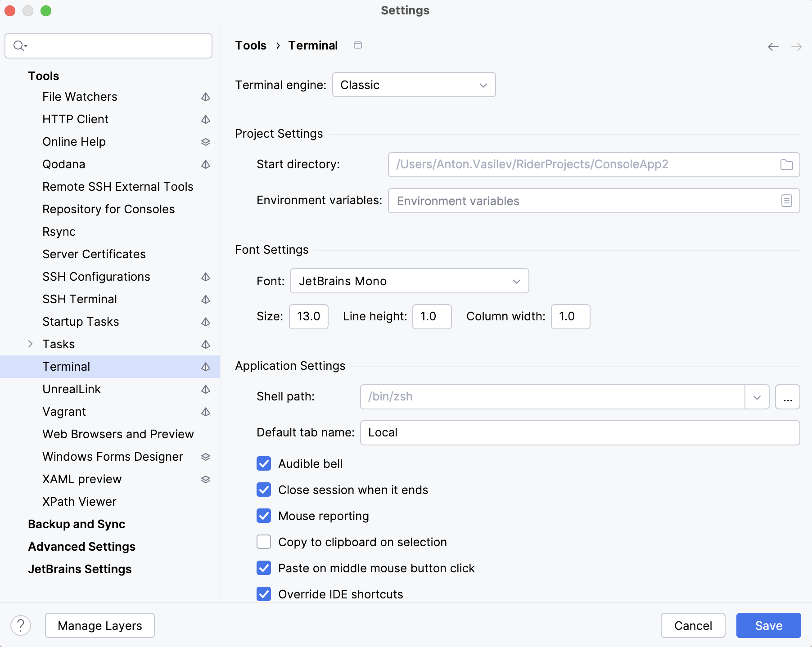The width and height of the screenshot is (812, 647).
Task: Select SSH Terminal in the sidebar
Action: [80, 299]
